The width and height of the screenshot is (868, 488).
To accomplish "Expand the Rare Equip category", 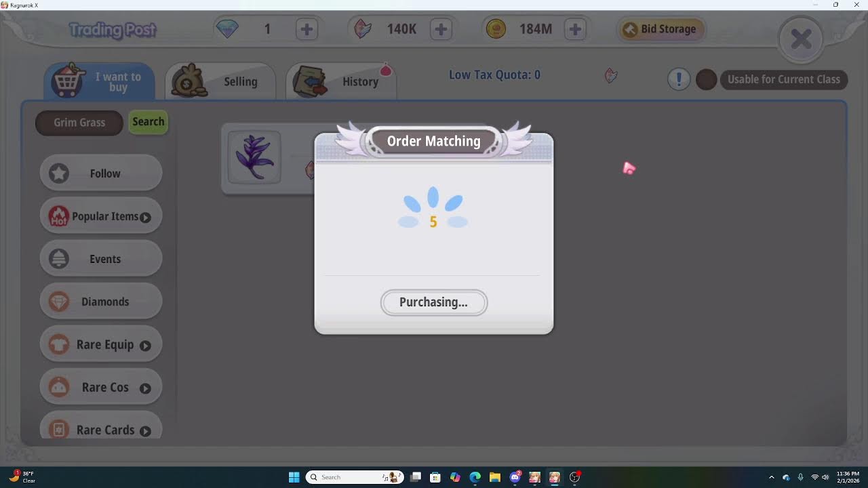I will (101, 344).
